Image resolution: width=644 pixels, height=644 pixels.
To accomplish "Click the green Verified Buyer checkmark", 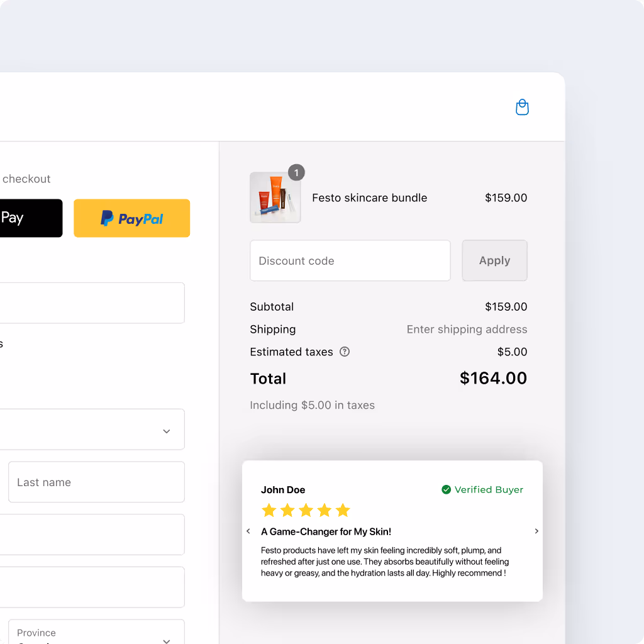I will point(446,489).
